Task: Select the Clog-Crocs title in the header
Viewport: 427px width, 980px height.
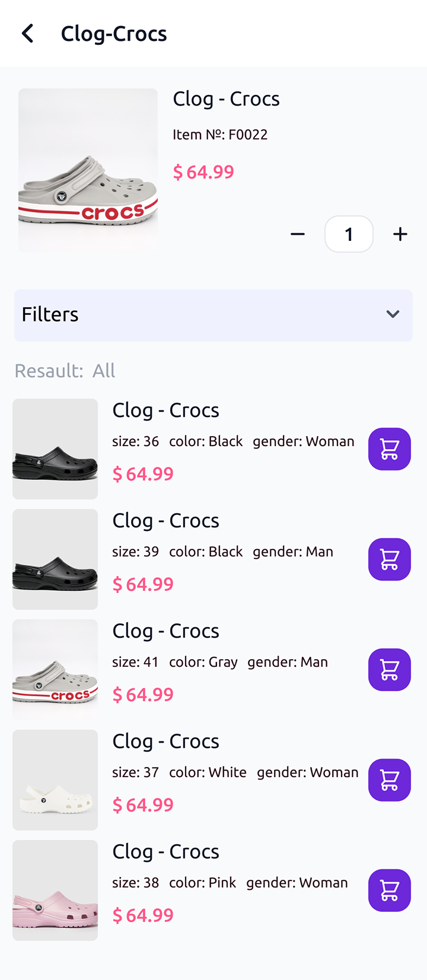Action: [x=114, y=34]
